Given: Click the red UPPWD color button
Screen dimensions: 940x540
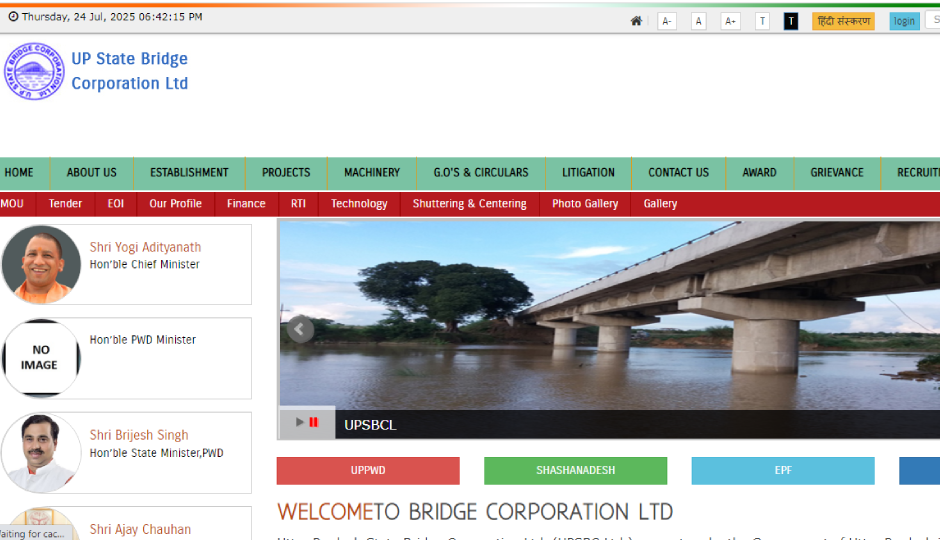Looking at the screenshot, I should click(368, 470).
